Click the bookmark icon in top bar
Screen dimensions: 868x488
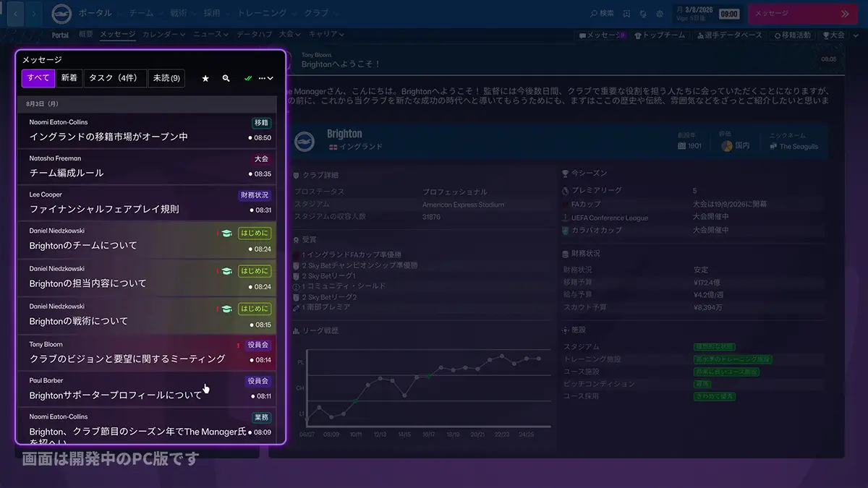626,14
